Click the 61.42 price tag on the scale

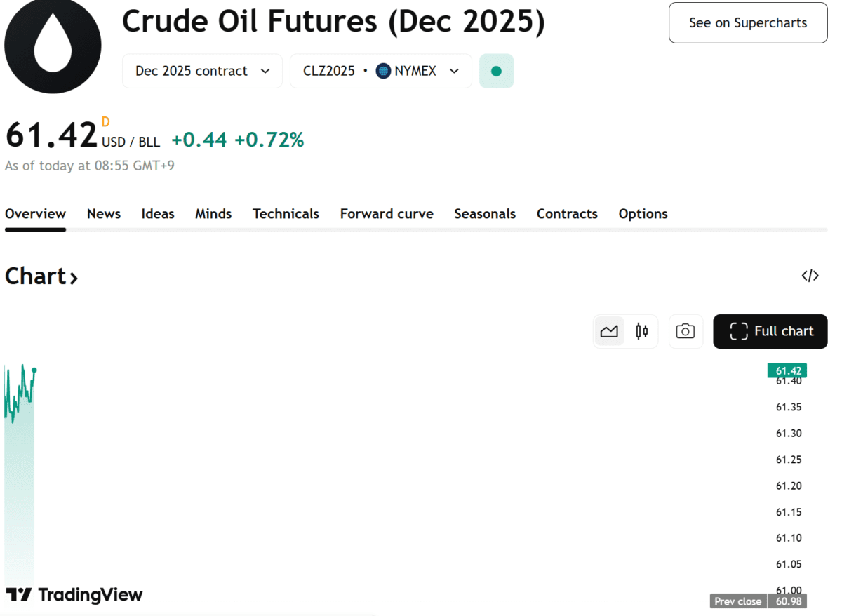tap(787, 370)
